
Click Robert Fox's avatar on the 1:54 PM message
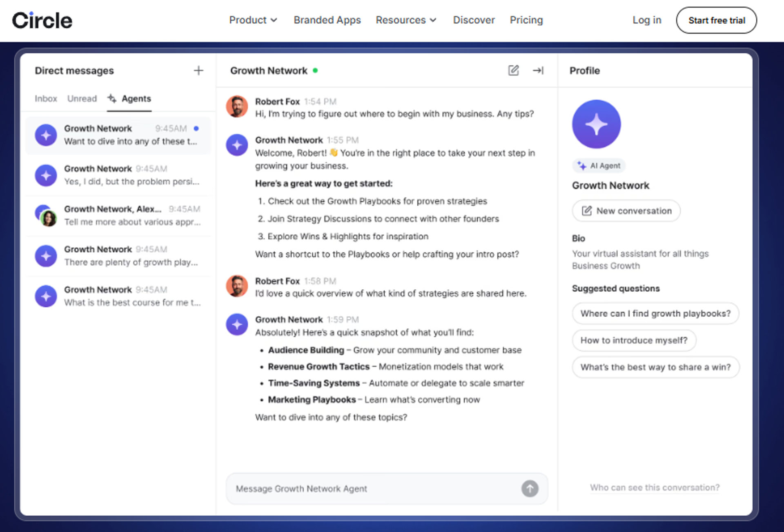pos(237,106)
